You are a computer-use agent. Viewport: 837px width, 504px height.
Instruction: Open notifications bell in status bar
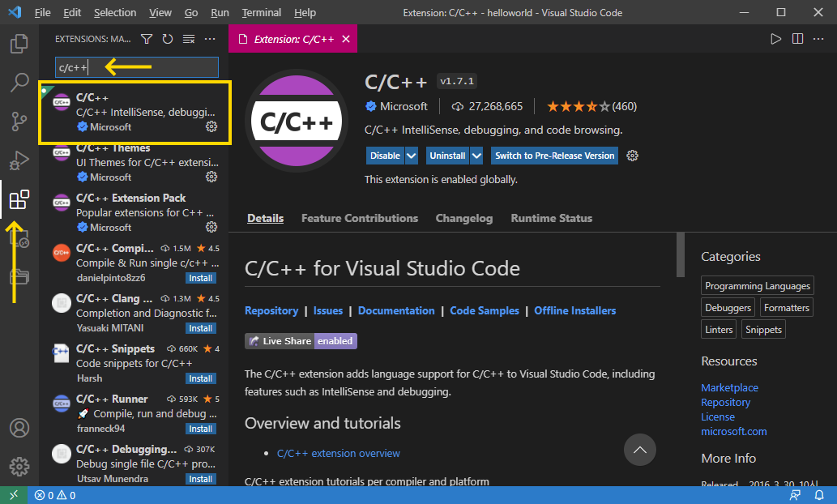pos(819,495)
